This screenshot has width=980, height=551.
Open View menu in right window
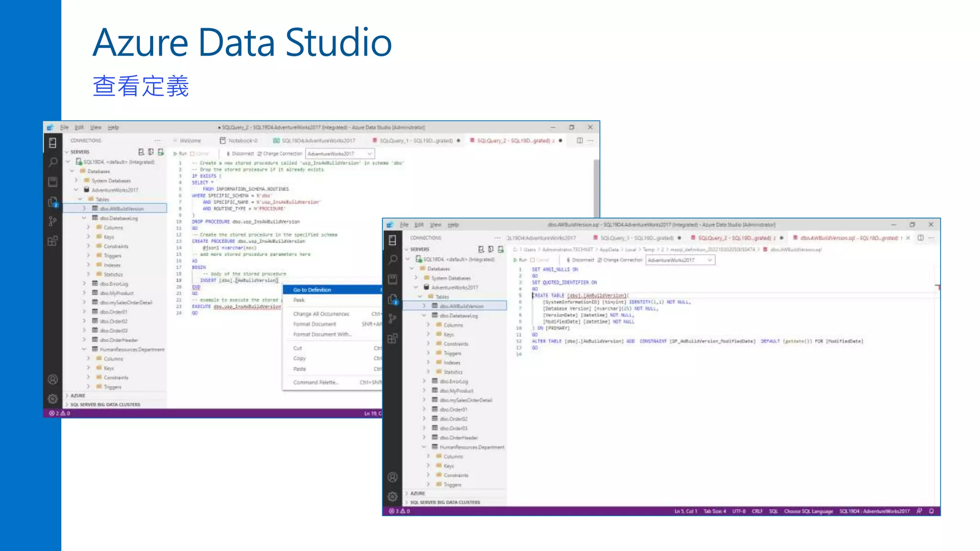(x=435, y=225)
